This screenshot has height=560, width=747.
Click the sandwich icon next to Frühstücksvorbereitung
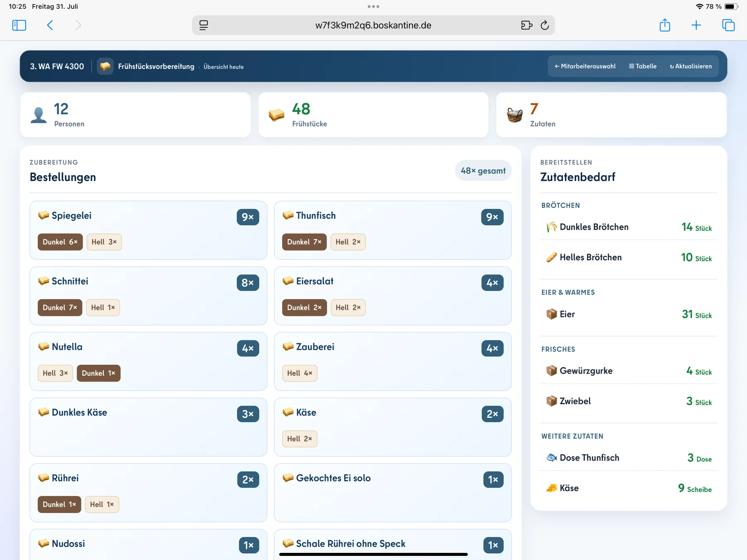coord(105,66)
